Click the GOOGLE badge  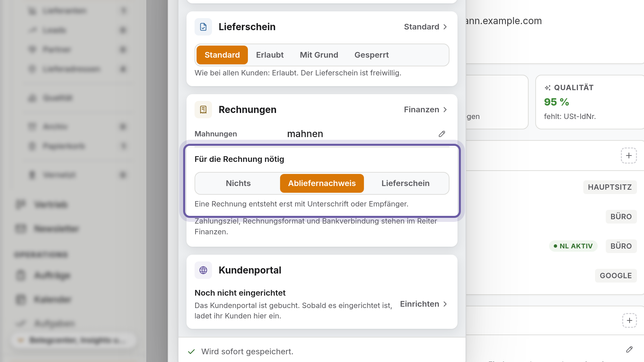[616, 276]
